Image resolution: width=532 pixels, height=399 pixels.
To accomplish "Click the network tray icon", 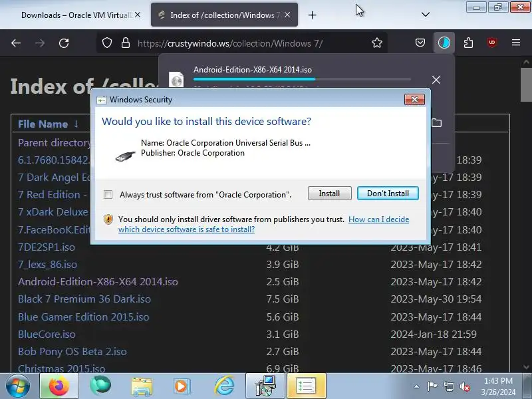I will pyautogui.click(x=448, y=386).
